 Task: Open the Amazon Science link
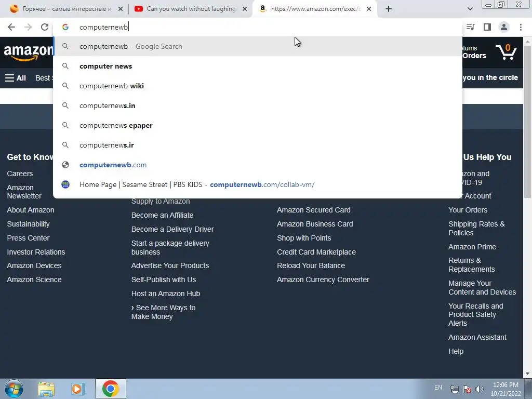(x=34, y=280)
